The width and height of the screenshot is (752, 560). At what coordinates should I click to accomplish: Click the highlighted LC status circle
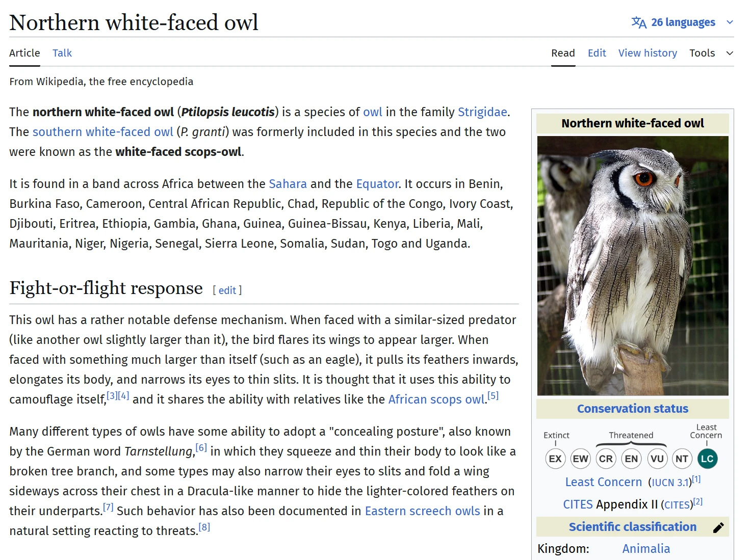click(x=707, y=459)
